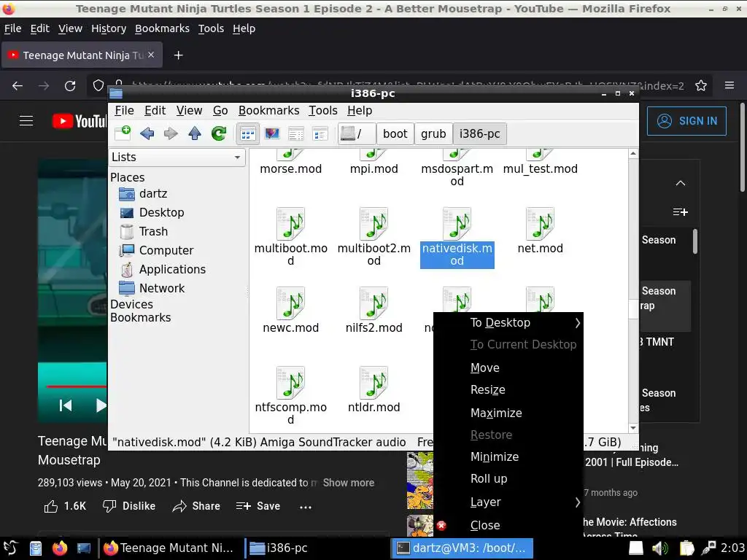Collapse YouTube playlist panel chevron
This screenshot has width=747, height=560.
pos(681,183)
